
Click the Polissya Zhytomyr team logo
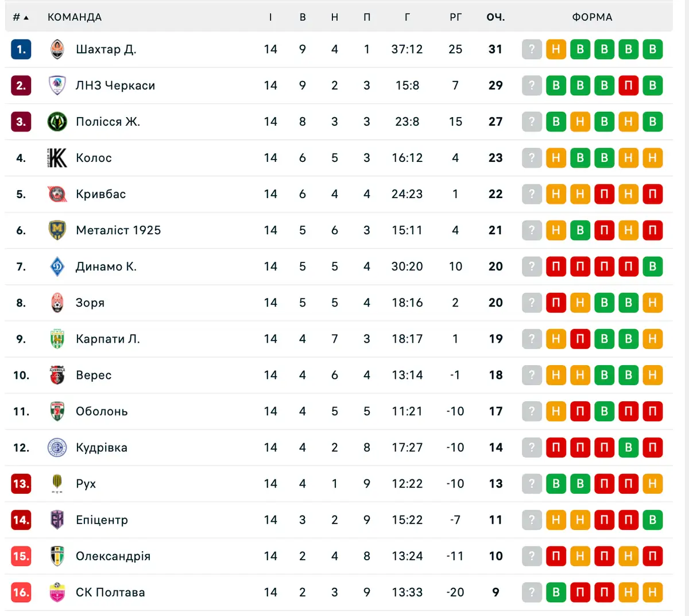(x=57, y=122)
